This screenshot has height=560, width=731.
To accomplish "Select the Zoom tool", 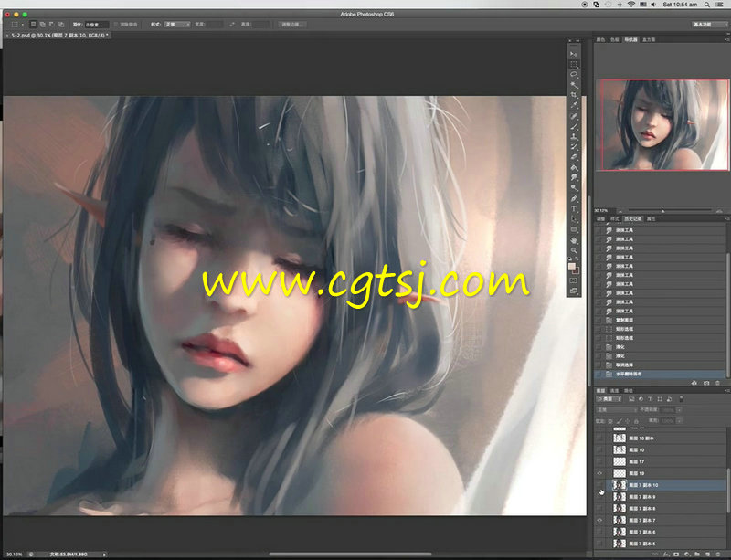I will (574, 250).
